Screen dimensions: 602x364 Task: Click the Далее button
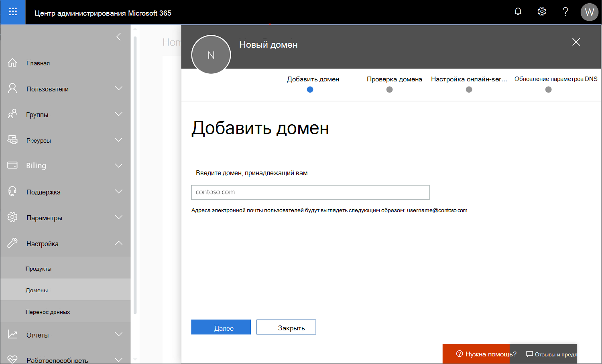point(221,327)
